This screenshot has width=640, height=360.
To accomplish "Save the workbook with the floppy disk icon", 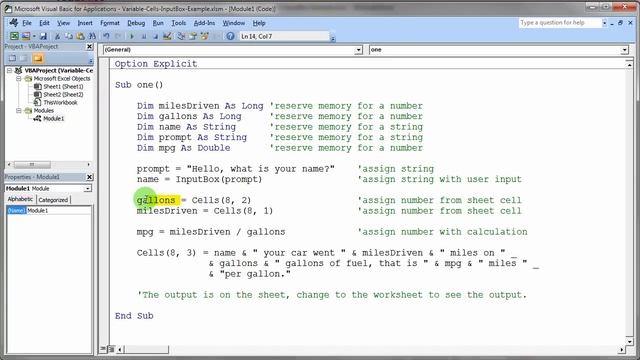I will coord(43,36).
